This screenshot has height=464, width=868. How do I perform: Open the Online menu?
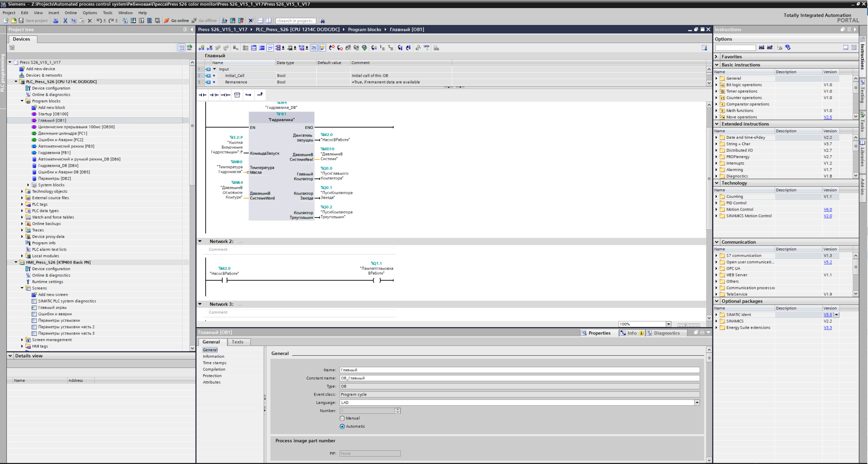71,13
